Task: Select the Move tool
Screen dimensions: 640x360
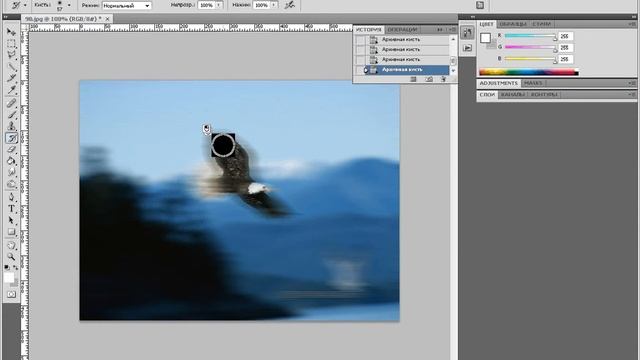Action: pyautogui.click(x=11, y=32)
